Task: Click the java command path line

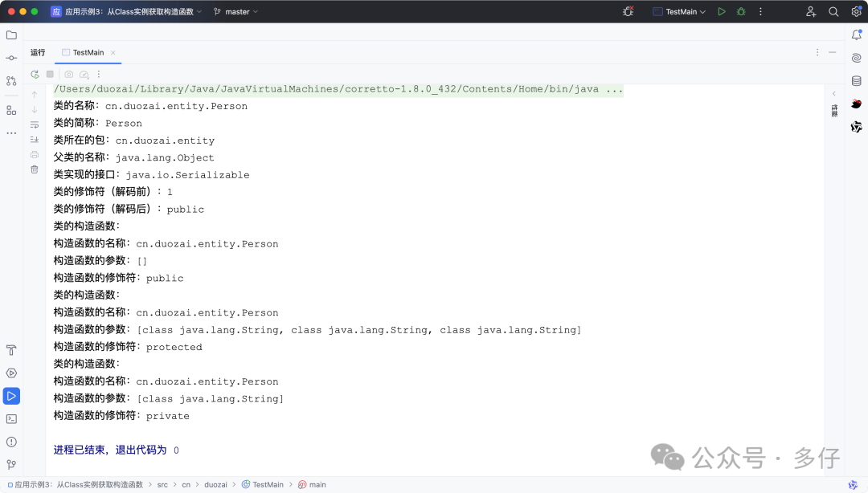Action: 338,89
